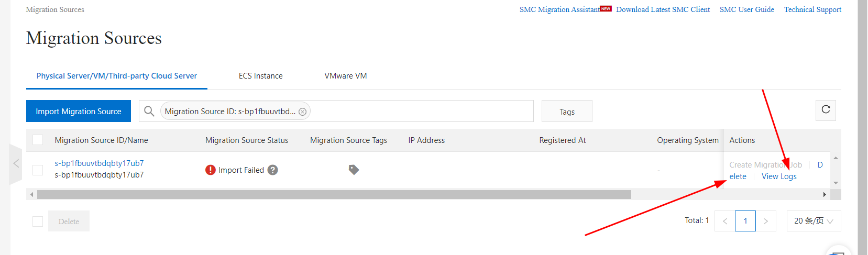Click the migration source search input field
The height and width of the screenshot is (255, 868).
point(419,111)
